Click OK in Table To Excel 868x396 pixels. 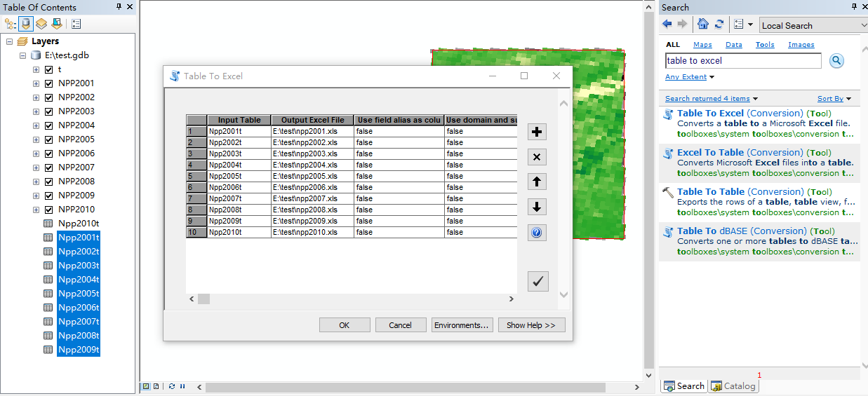pyautogui.click(x=345, y=325)
